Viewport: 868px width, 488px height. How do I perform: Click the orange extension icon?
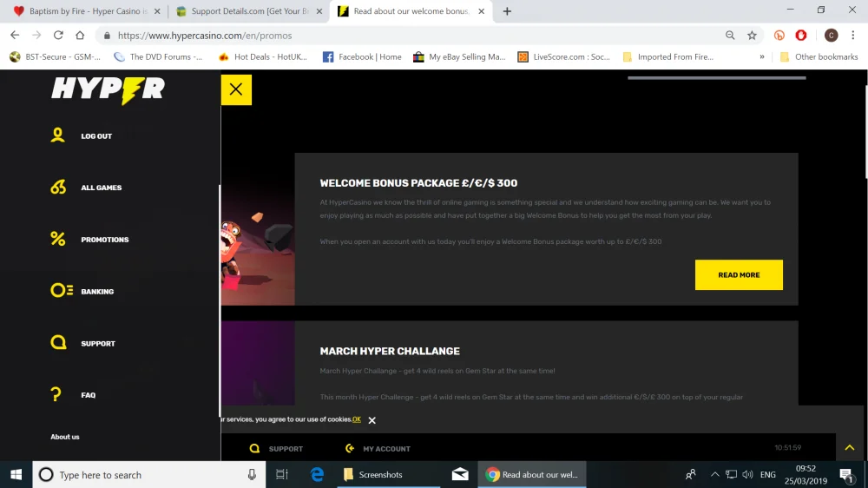[779, 36]
